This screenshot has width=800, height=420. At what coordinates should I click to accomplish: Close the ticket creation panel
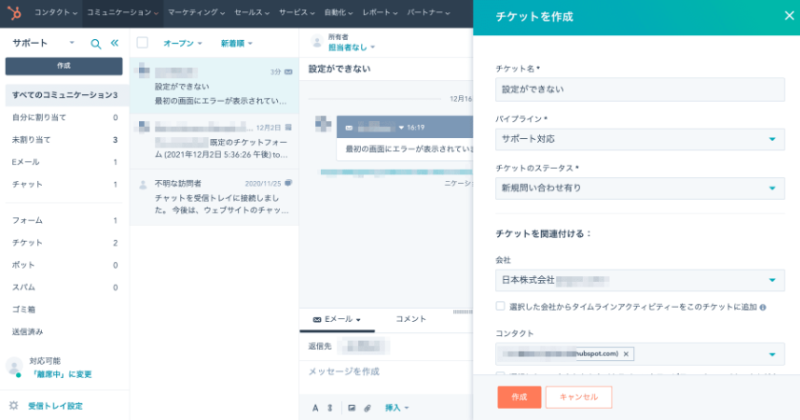[789, 16]
